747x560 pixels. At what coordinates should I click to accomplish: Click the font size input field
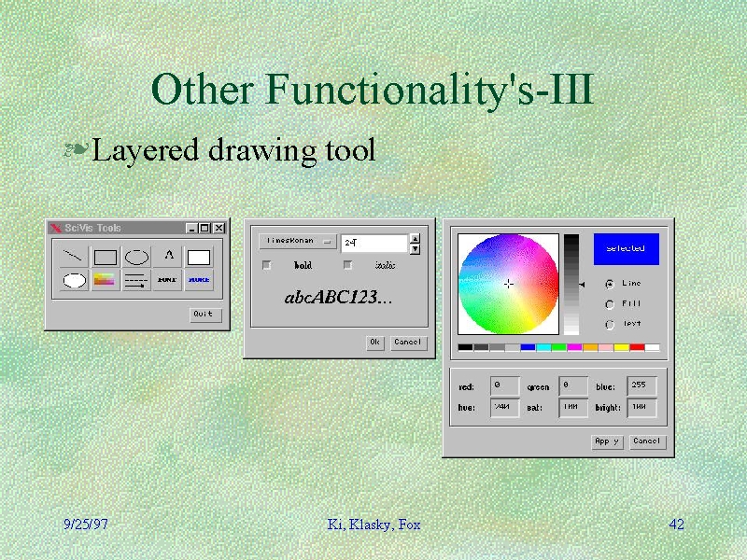click(x=374, y=243)
